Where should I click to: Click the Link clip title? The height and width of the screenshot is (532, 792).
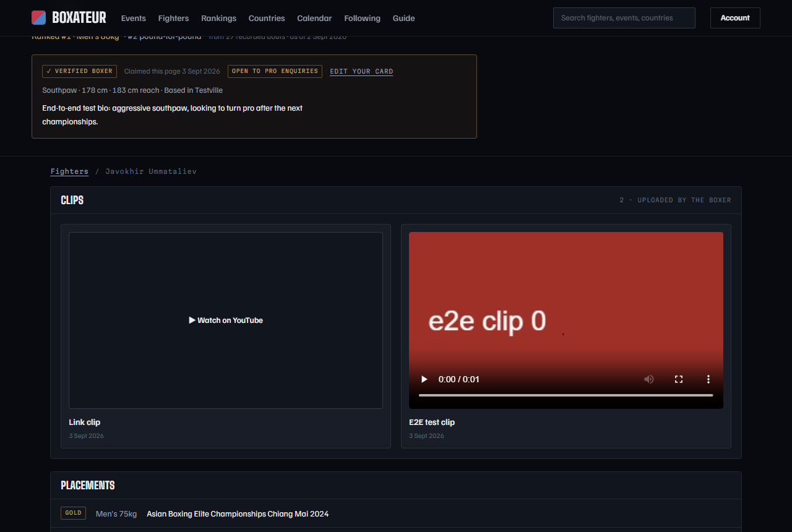(x=84, y=423)
